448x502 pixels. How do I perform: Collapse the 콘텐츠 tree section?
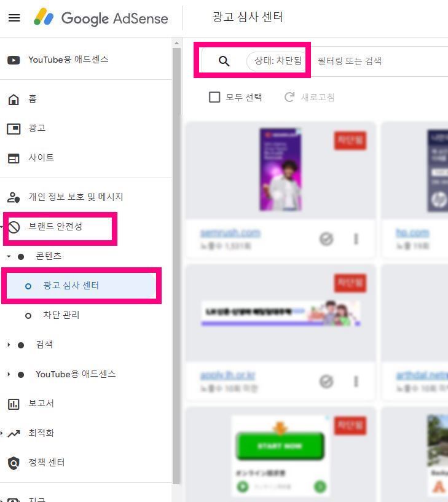click(x=9, y=256)
